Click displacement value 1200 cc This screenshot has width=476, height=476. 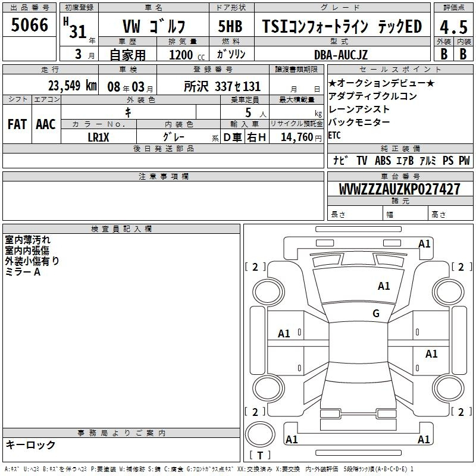(x=187, y=55)
